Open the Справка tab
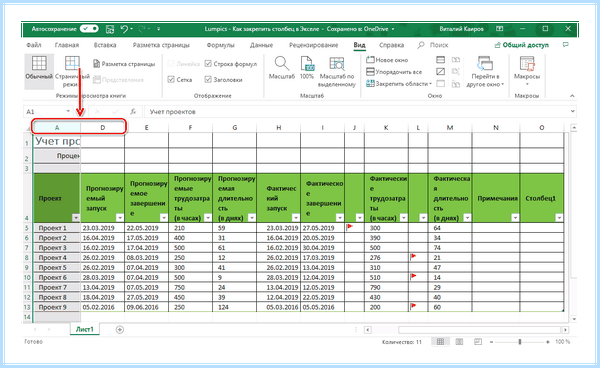This screenshot has height=368, width=600. [391, 45]
